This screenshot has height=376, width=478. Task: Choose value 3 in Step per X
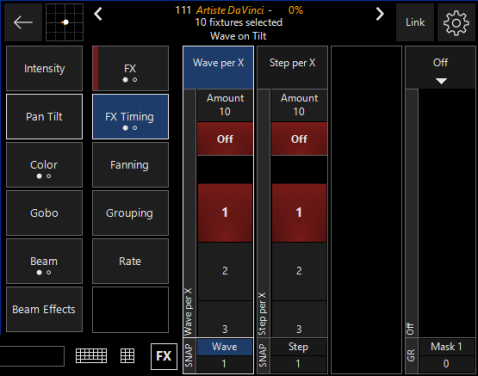click(x=299, y=319)
